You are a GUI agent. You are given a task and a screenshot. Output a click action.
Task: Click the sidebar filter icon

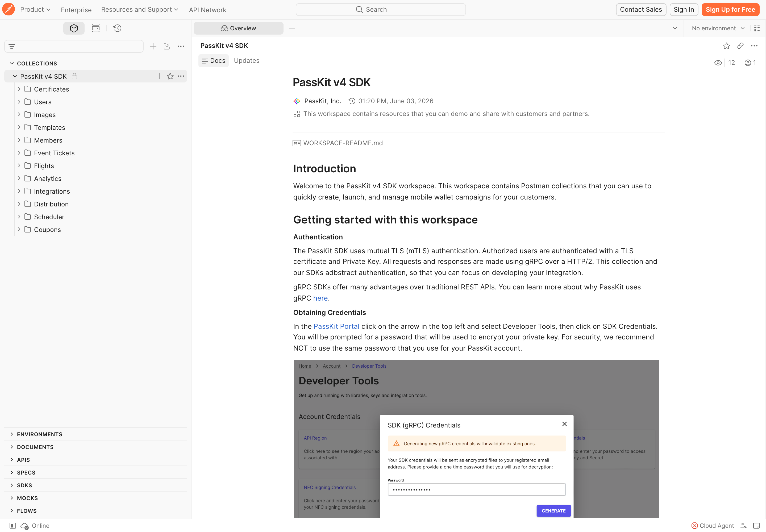[x=12, y=46]
